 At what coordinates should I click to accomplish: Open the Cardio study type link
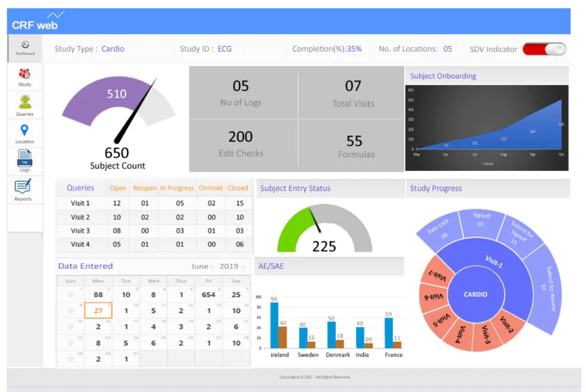pos(113,49)
